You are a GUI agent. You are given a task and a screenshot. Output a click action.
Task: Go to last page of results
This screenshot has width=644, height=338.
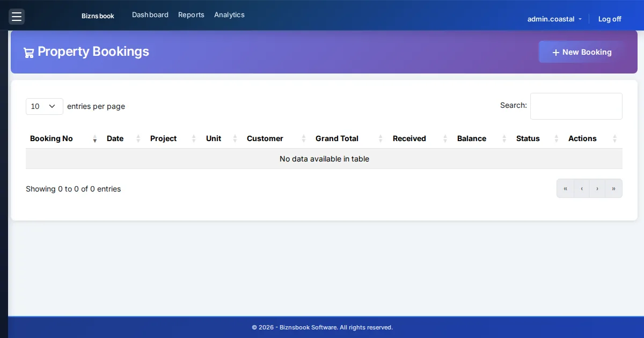tap(613, 188)
